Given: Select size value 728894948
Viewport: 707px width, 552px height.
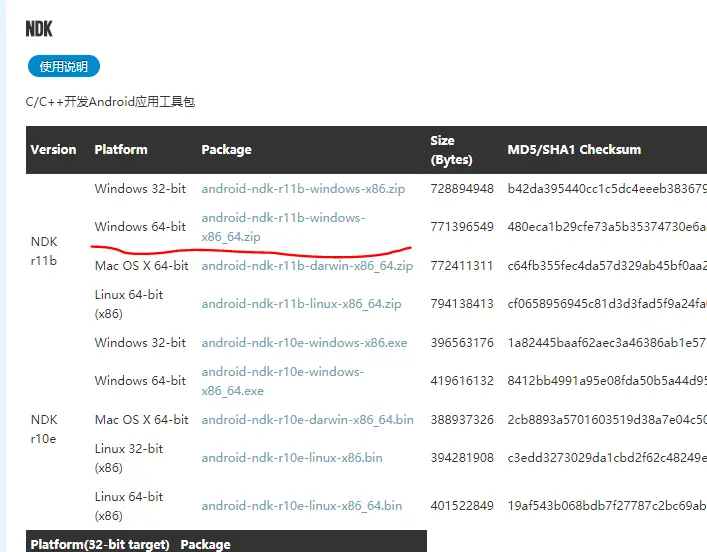Looking at the screenshot, I should [x=462, y=189].
